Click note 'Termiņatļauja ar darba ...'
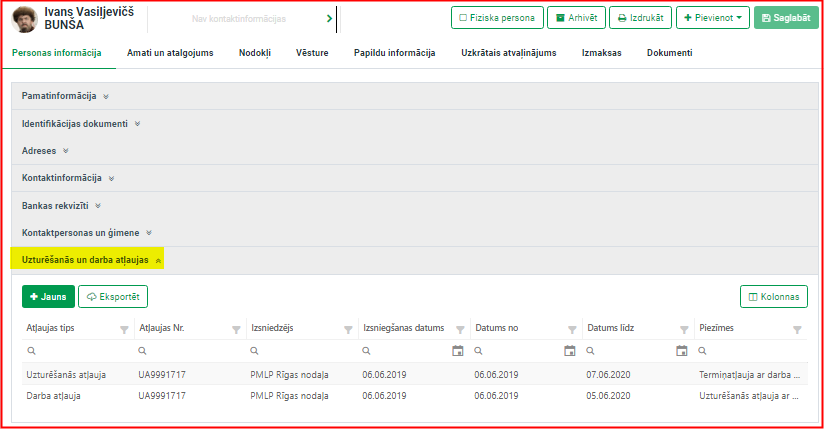Viewport: 824px width, 429px height. point(749,375)
